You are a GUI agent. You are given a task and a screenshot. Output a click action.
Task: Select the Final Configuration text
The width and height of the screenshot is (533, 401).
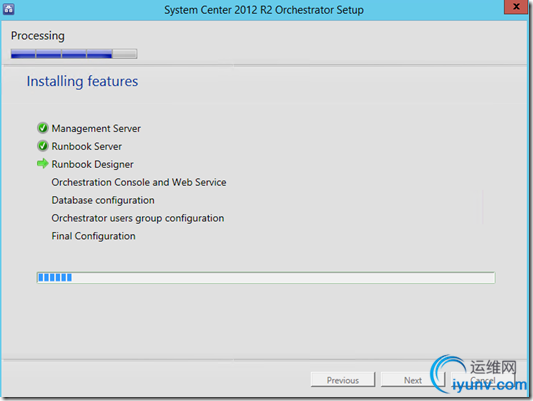tap(93, 236)
